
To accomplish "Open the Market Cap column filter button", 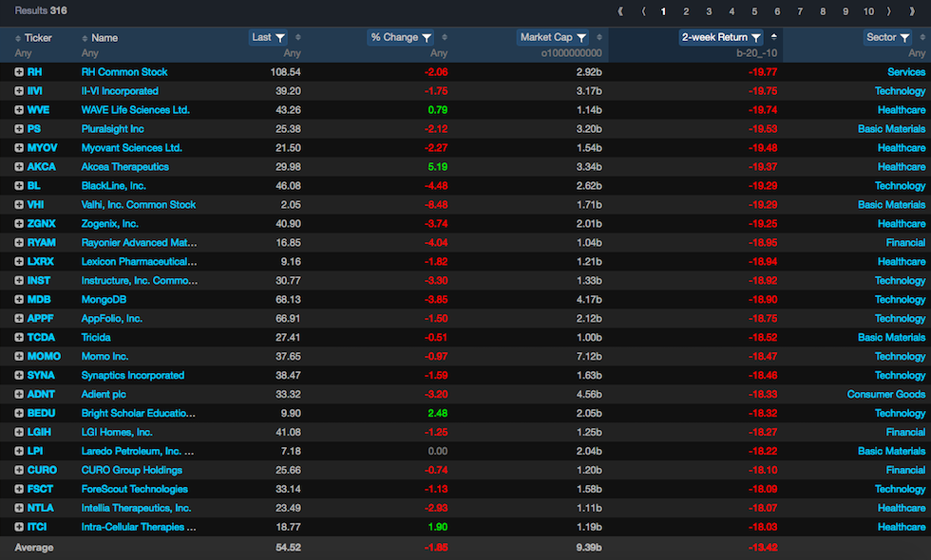I will click(x=553, y=37).
